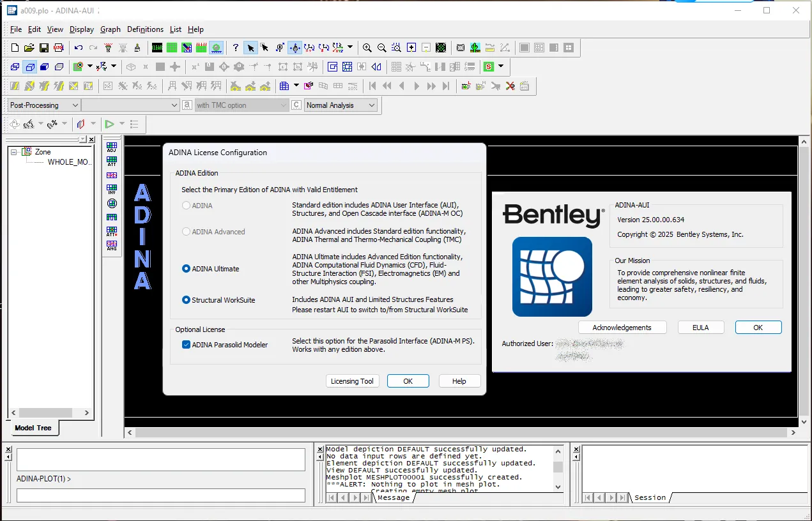The image size is (812, 521).
Task: Click OK in License Configuration dialog
Action: [x=408, y=381]
